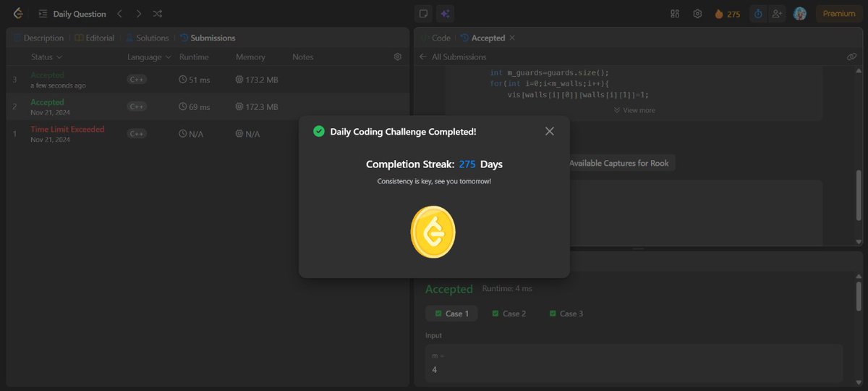The image size is (868, 391).
Task: Expand the Status column filter
Action: pos(46,56)
